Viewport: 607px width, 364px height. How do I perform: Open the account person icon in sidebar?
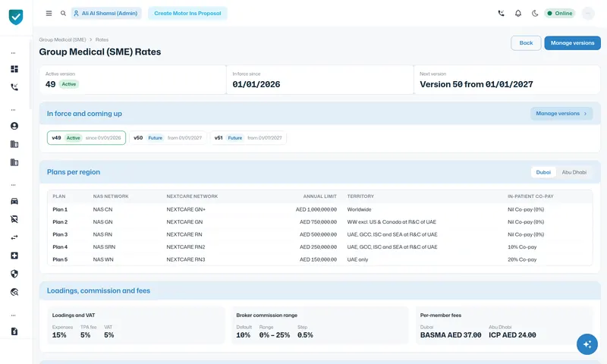(x=14, y=126)
